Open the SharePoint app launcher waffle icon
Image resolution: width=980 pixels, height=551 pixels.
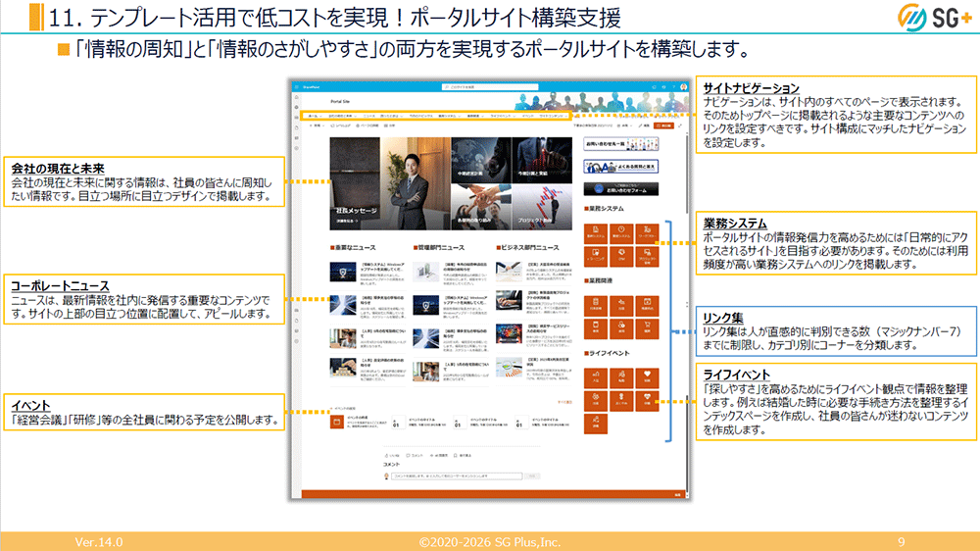click(297, 87)
